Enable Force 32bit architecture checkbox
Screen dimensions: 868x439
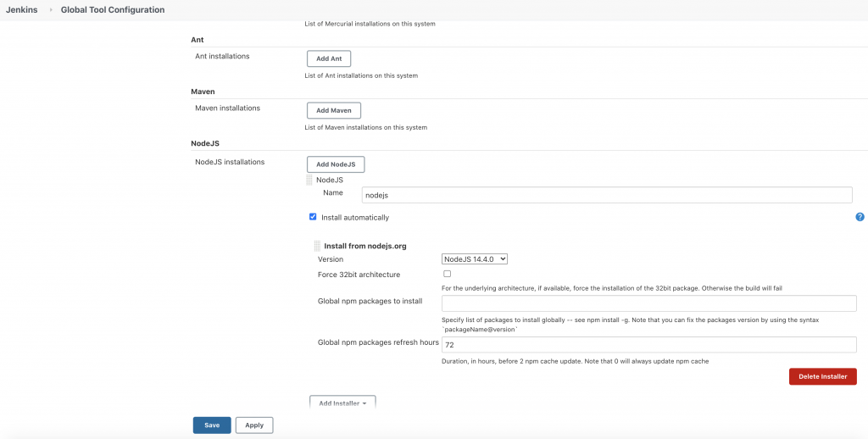tap(448, 274)
